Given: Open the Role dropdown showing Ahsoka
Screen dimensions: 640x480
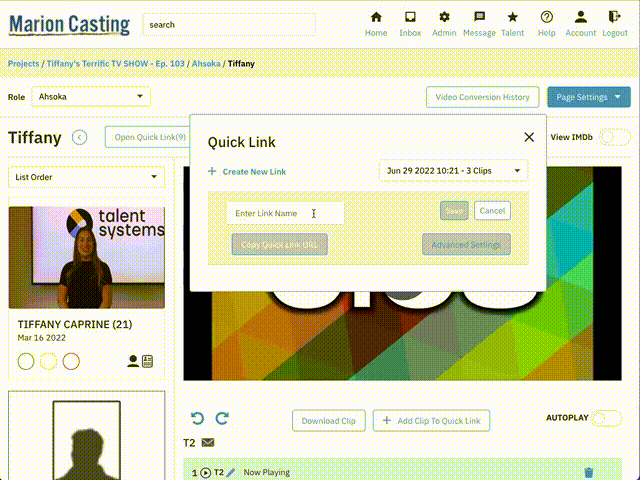Looking at the screenshot, I should click(x=91, y=97).
